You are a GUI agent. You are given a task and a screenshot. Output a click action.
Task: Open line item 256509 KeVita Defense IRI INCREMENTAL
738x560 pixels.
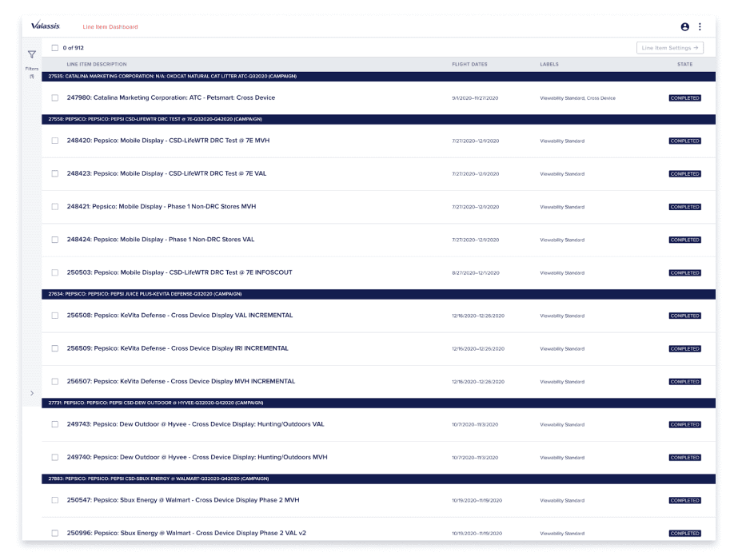[178, 348]
